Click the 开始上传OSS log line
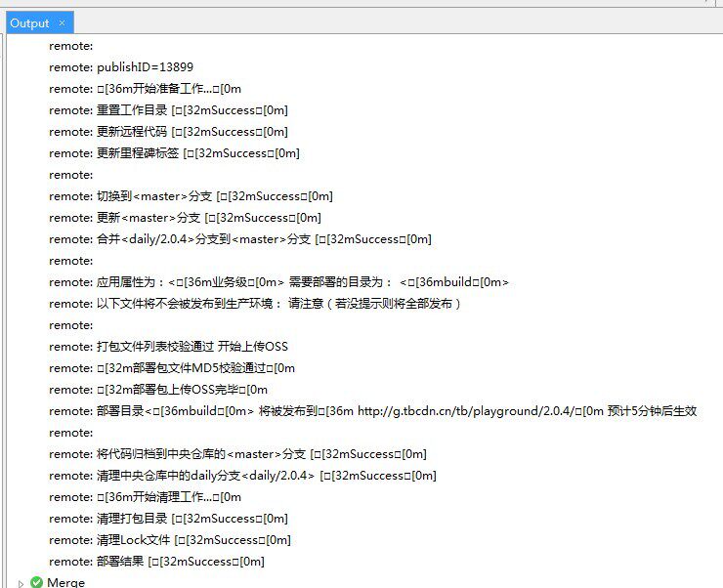This screenshot has width=723, height=588. tap(168, 347)
